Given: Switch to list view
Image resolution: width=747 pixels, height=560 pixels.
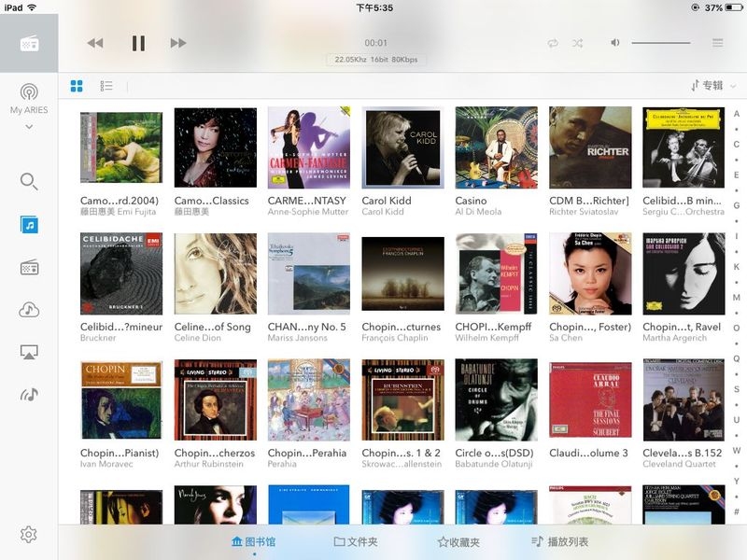Looking at the screenshot, I should tap(106, 86).
